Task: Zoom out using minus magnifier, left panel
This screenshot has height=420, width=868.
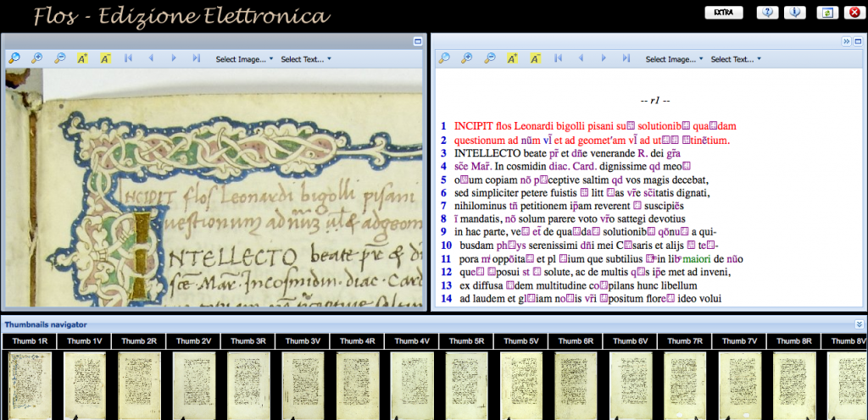Action: coord(60,58)
